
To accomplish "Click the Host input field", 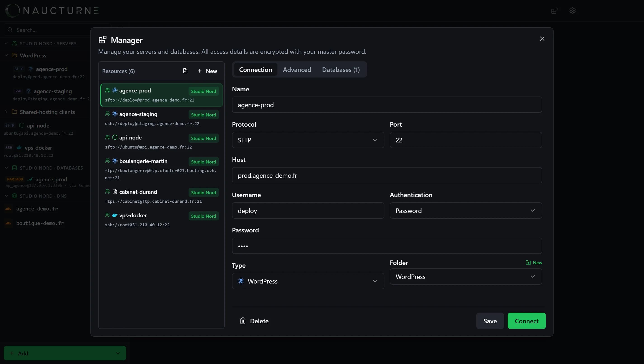I will pos(387,175).
